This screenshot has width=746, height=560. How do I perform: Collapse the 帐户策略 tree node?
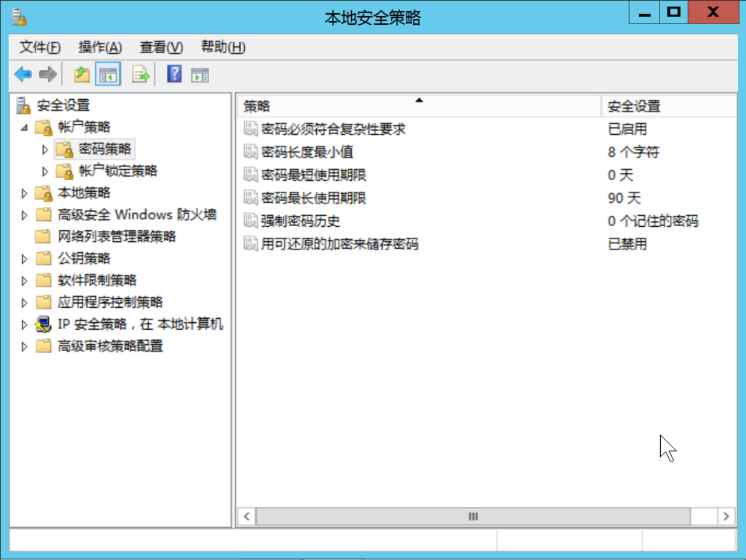coord(24,128)
